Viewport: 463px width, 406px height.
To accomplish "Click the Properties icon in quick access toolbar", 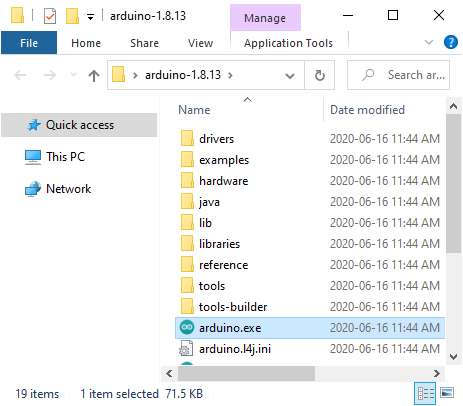I will tap(50, 16).
